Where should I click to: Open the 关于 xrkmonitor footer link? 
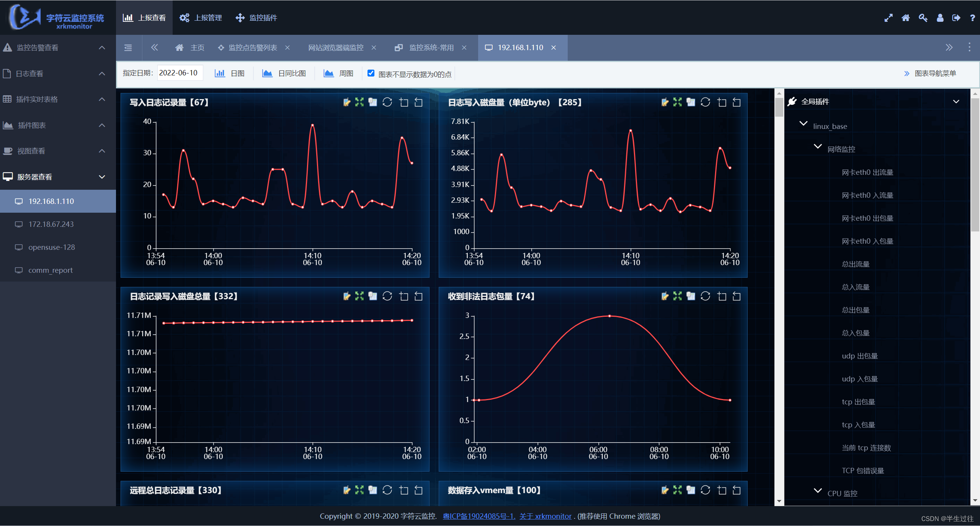click(x=545, y=516)
